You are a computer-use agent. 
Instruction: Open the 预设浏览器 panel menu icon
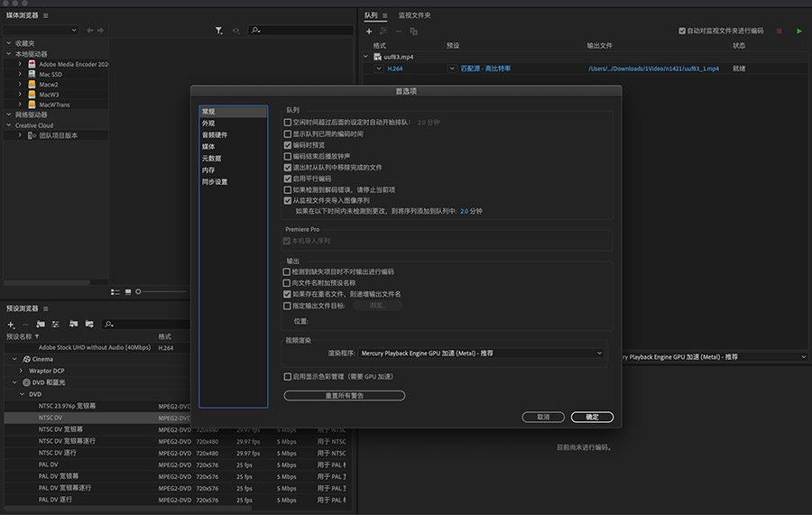46,308
